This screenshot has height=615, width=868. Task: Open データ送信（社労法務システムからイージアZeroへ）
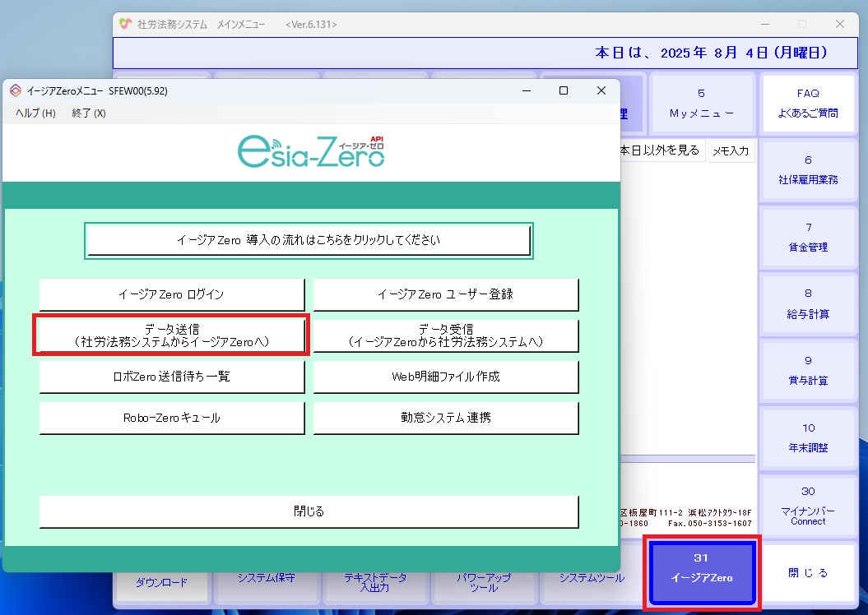pyautogui.click(x=170, y=335)
